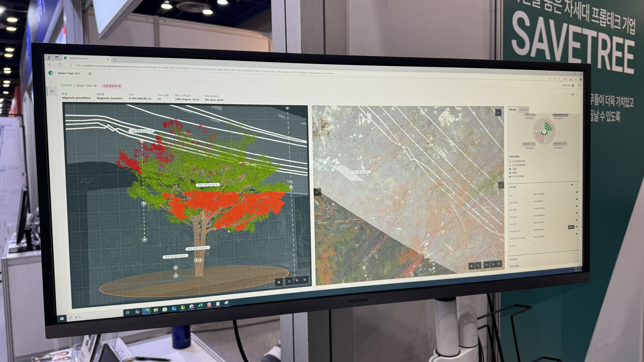Toggle visibility dot for 수목 보호 구역 row
644x362 pixels.
pos(576,227)
